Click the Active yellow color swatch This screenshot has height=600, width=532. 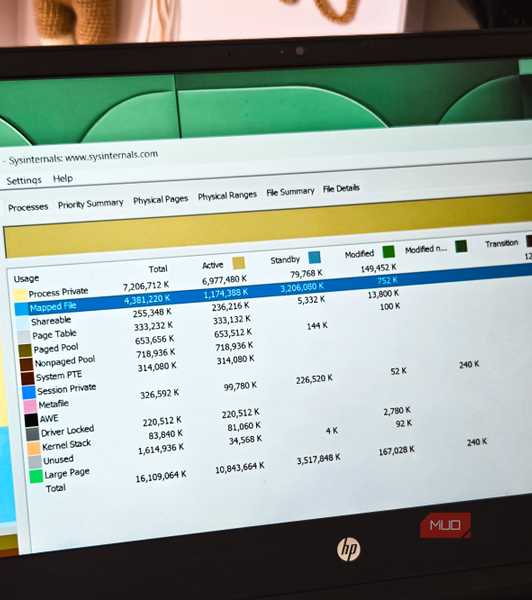click(x=238, y=262)
